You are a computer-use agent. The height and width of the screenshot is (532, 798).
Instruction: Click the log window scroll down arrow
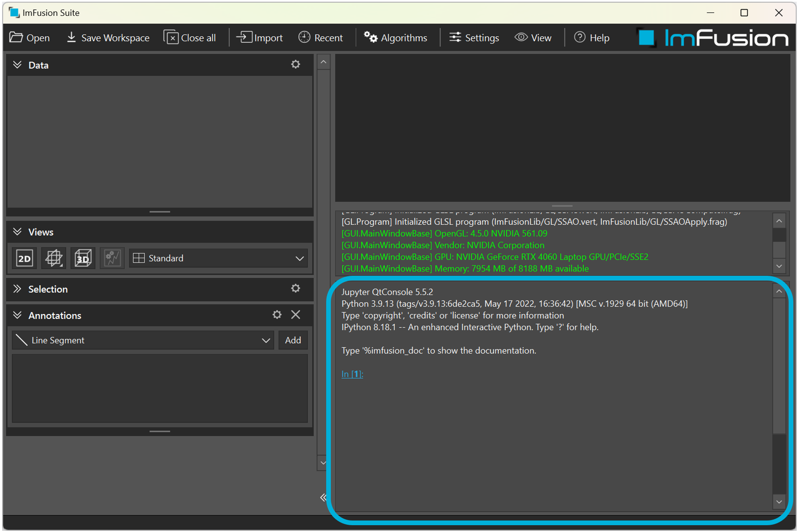pos(779,266)
